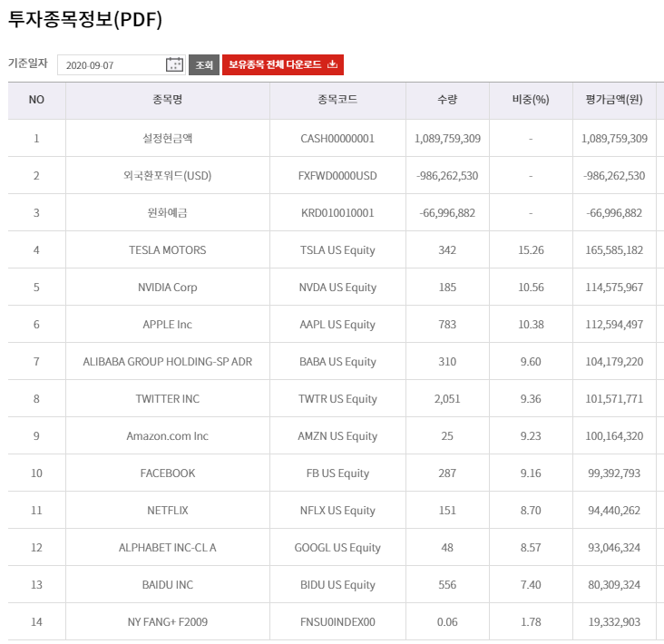Select the 설정현금액 row name

click(x=168, y=139)
